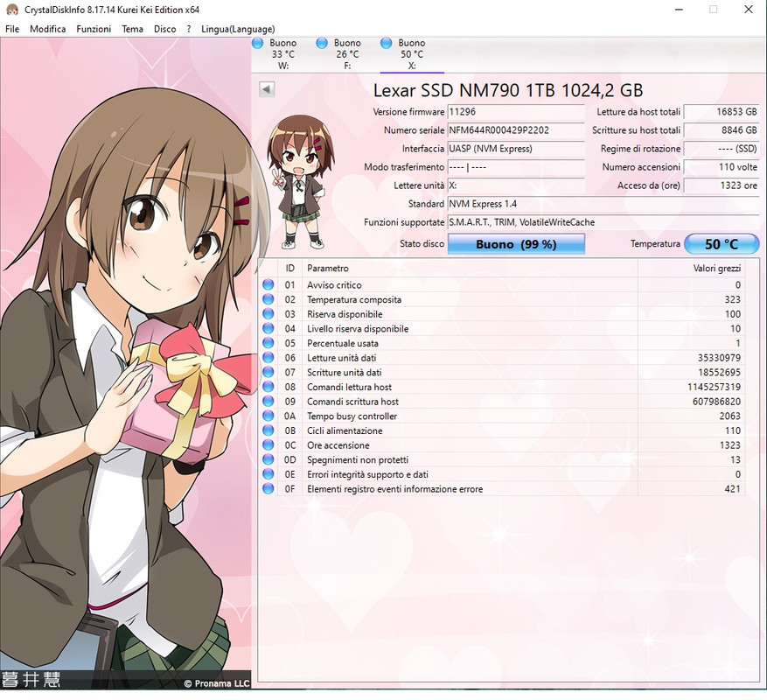Click the CrystalDiskInfo app icon in title bar
The width and height of the screenshot is (767, 700).
pyautogui.click(x=12, y=10)
